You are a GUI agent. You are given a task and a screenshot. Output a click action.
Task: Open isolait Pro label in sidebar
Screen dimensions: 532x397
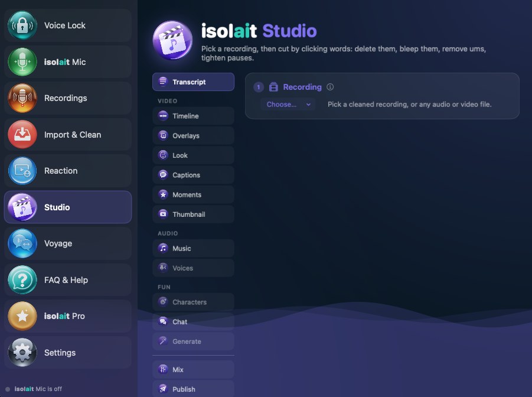coord(64,316)
